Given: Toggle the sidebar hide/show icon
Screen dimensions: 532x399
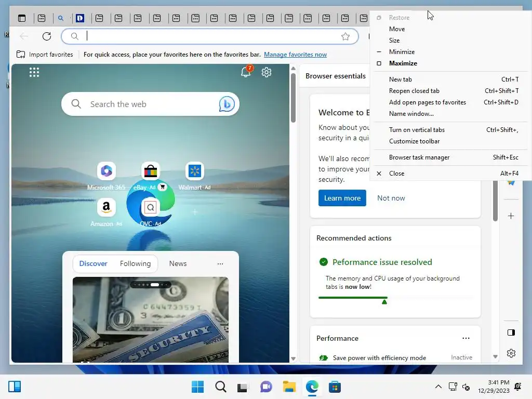Looking at the screenshot, I should (511, 332).
